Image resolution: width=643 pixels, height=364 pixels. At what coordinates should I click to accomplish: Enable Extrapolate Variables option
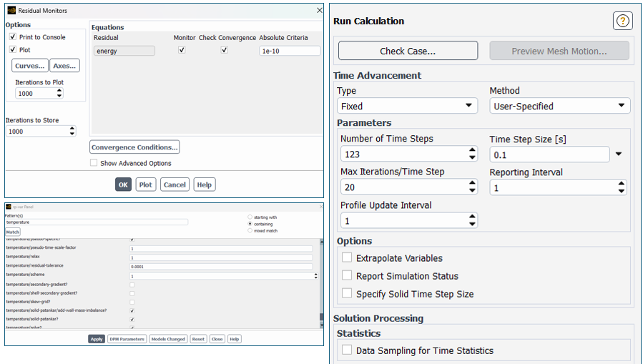click(347, 257)
